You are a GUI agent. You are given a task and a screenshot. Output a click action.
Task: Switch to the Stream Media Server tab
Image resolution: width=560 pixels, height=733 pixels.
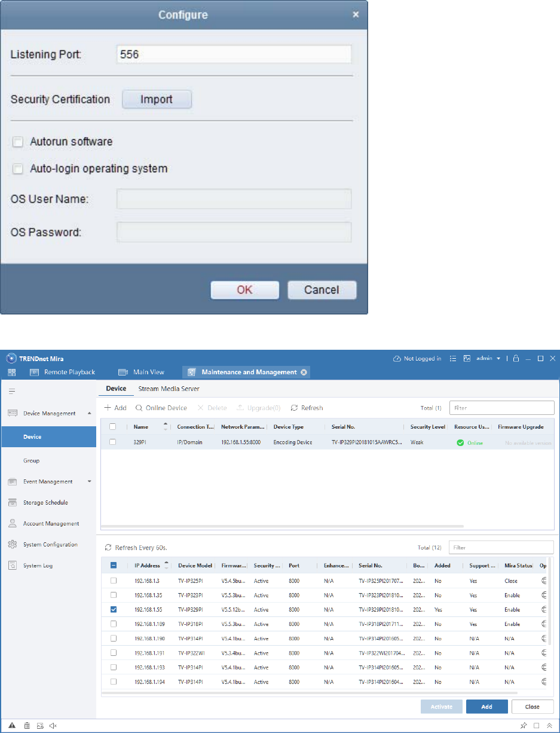point(169,389)
